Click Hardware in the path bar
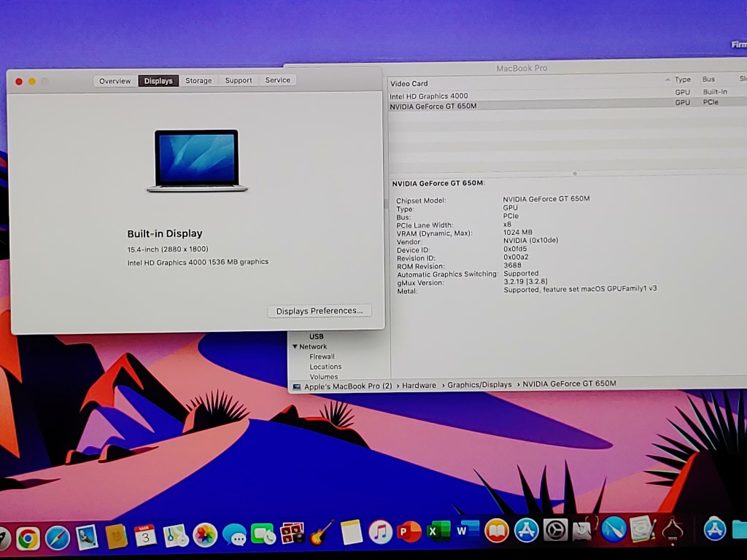The height and width of the screenshot is (560, 747). (419, 385)
